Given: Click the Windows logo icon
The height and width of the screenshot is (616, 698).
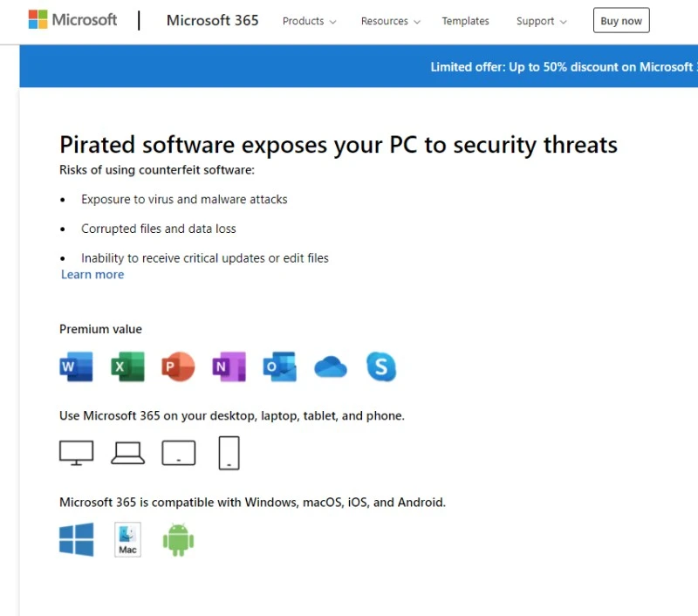Looking at the screenshot, I should coord(76,539).
